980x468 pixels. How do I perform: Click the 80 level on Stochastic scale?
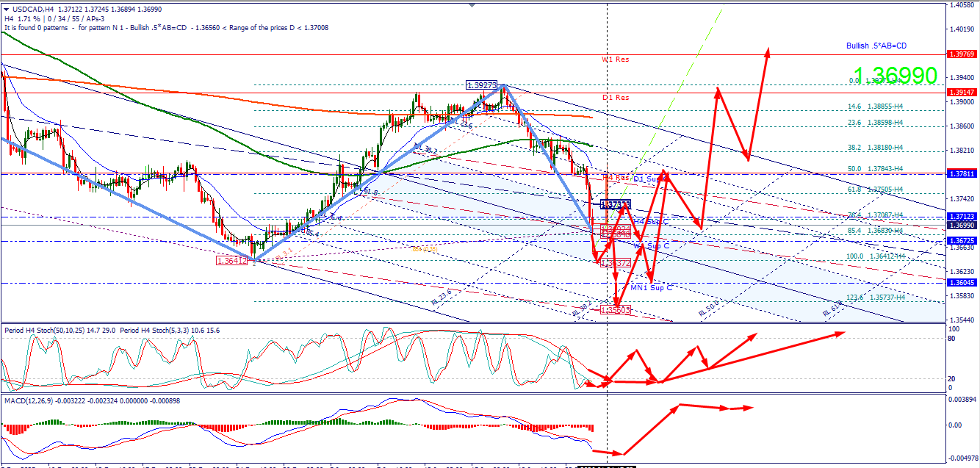952,339
